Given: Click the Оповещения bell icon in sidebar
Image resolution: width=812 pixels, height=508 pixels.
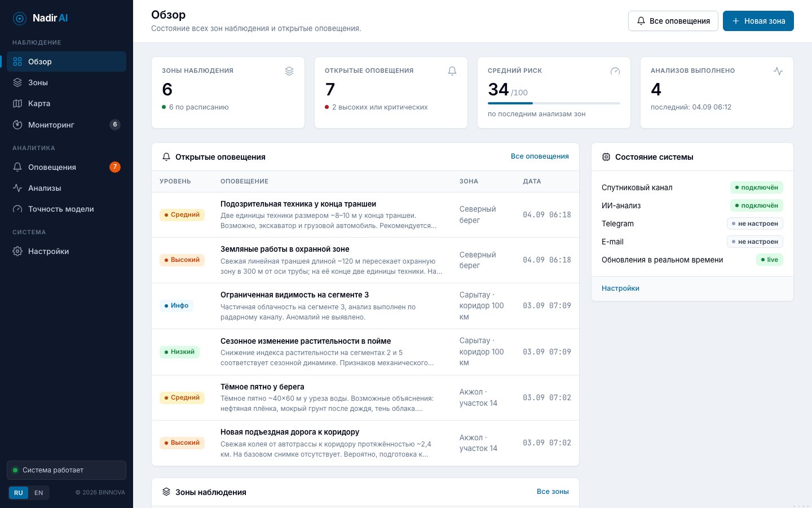Looking at the screenshot, I should 17,167.
